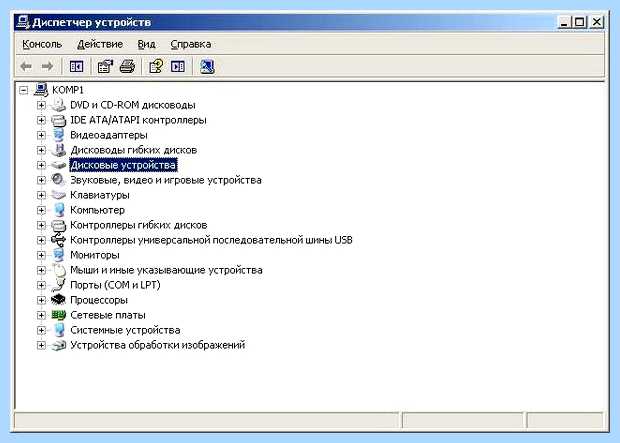Select the Мониторы label

(95, 255)
